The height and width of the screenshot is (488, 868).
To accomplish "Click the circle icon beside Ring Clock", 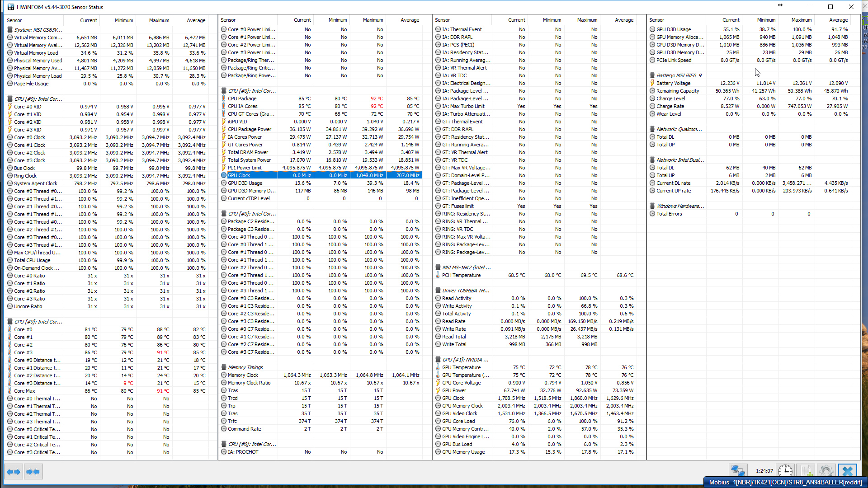I will [x=10, y=176].
